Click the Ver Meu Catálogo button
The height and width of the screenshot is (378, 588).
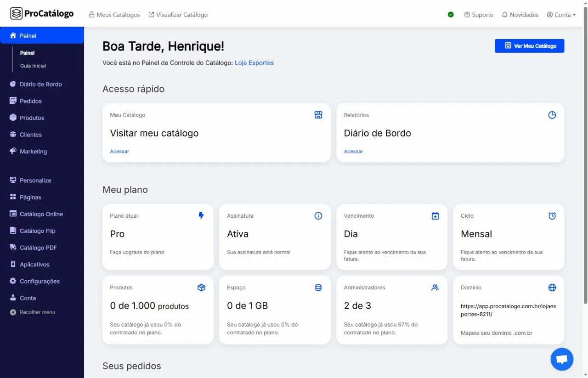[529, 46]
